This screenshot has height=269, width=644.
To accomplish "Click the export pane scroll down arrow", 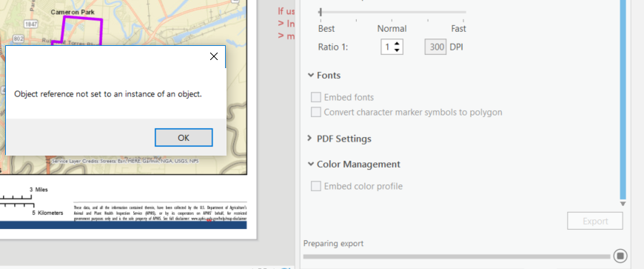I will click(x=623, y=204).
